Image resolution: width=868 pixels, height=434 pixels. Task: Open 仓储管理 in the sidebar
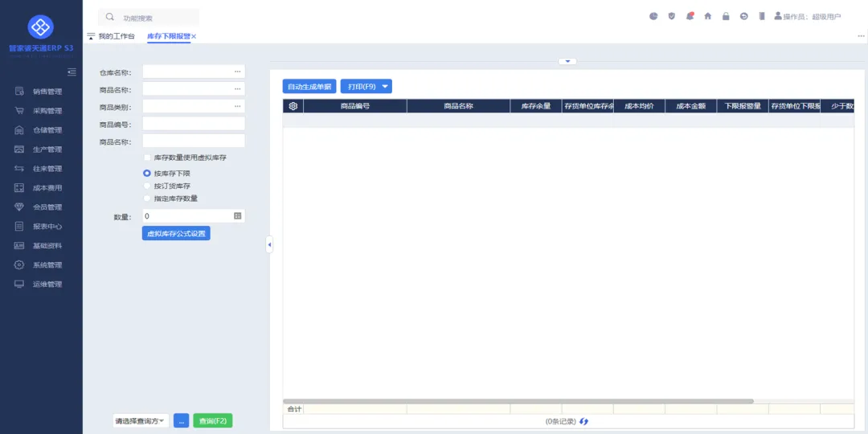47,130
